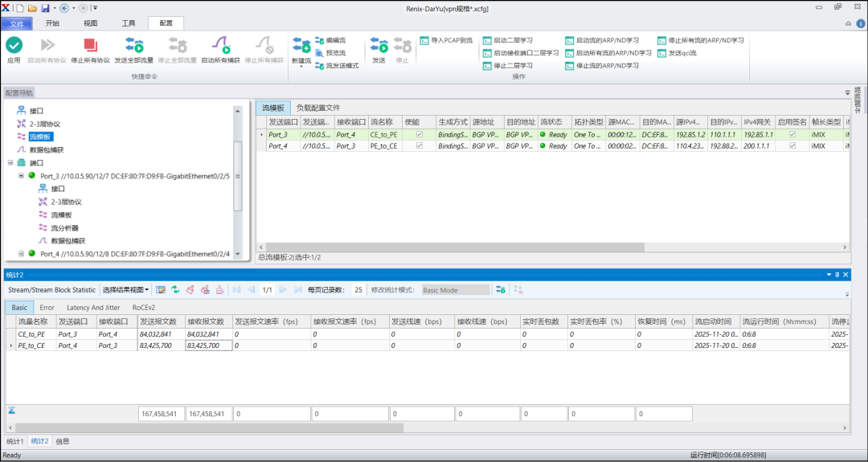
Task: Toggle the signature (启用签名) checkbox for CE_to_PE
Action: [792, 135]
